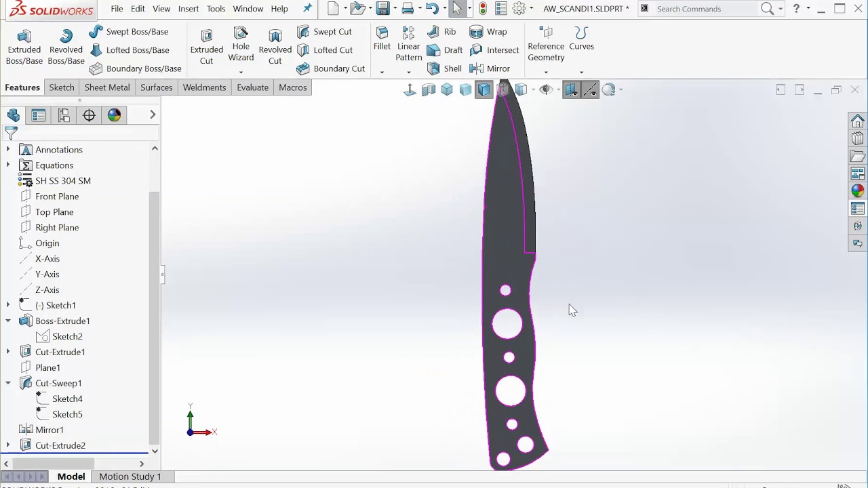Image resolution: width=868 pixels, height=488 pixels.
Task: Switch to the DimXpertManager tab
Action: 89,115
